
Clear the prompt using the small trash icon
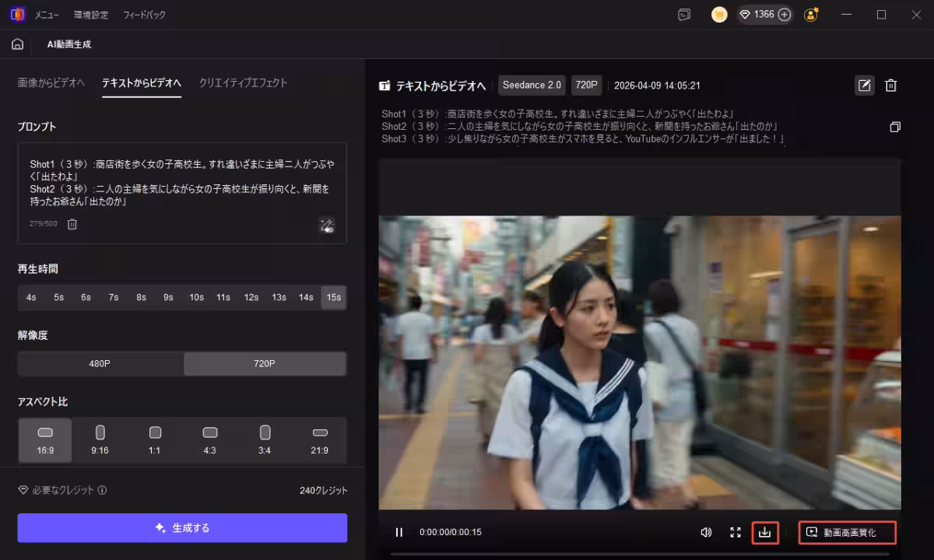click(71, 223)
